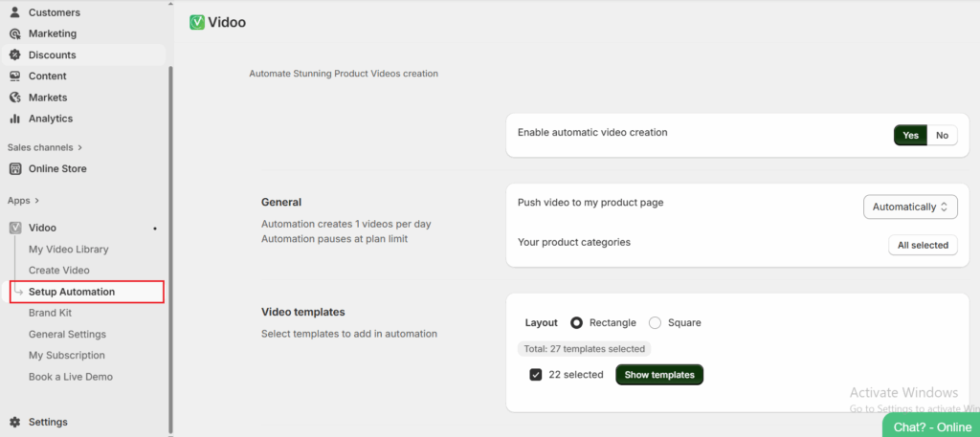Click the Content image icon

(15, 76)
